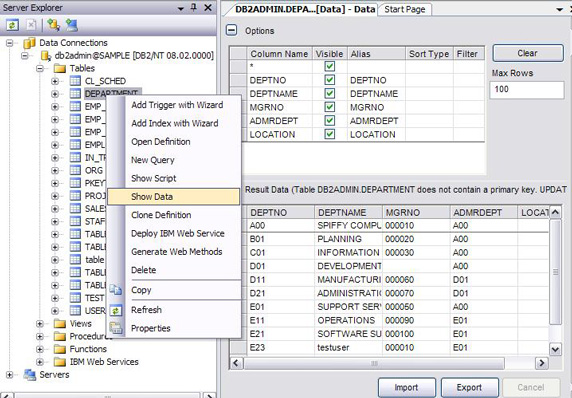Click result grid scroll up arrow

point(555,212)
